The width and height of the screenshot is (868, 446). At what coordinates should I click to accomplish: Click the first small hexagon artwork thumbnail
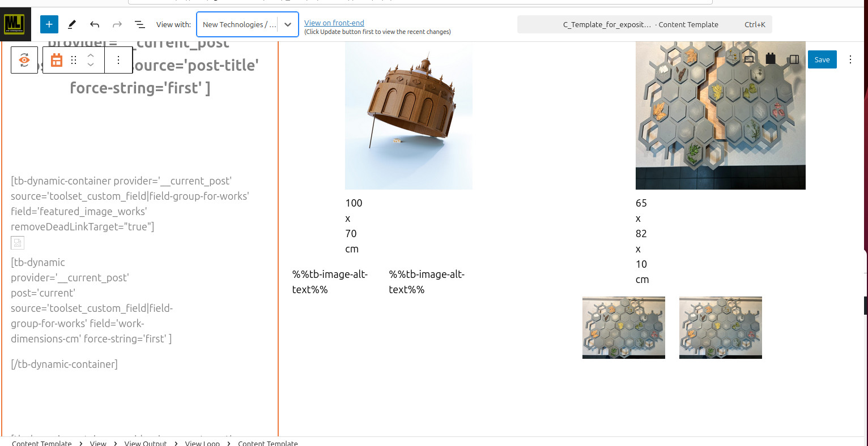point(624,328)
